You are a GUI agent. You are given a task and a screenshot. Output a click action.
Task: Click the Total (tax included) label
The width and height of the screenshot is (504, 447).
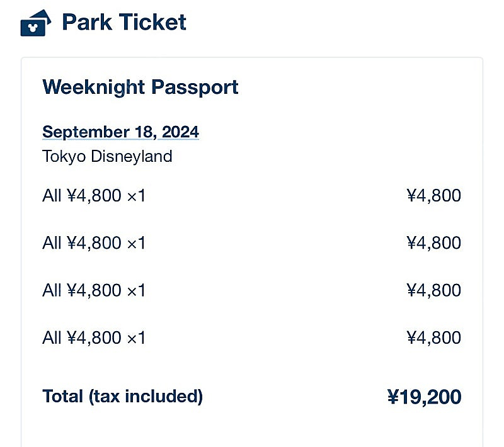point(122,397)
